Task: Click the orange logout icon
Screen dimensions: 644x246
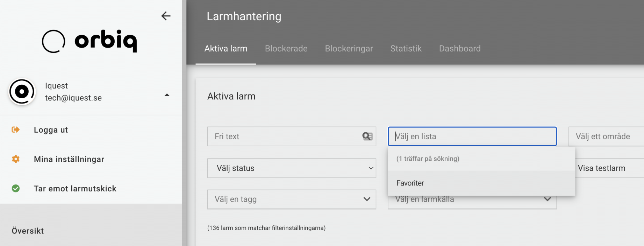Action: pos(15,130)
